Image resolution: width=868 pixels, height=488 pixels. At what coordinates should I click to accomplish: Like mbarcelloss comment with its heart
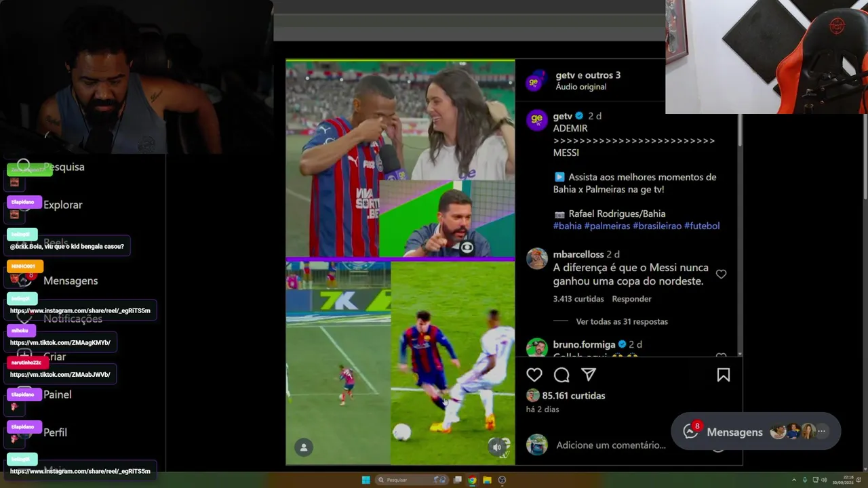click(x=722, y=274)
